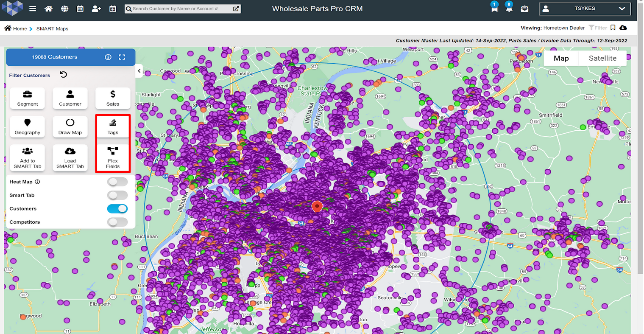Open the hamburger navigation menu
The height and width of the screenshot is (334, 644).
(33, 8)
